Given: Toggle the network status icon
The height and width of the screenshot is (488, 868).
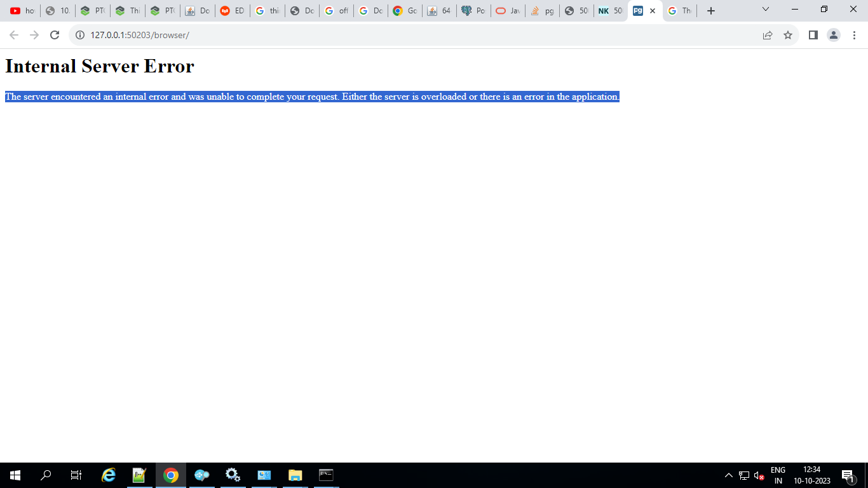Looking at the screenshot, I should 744,475.
